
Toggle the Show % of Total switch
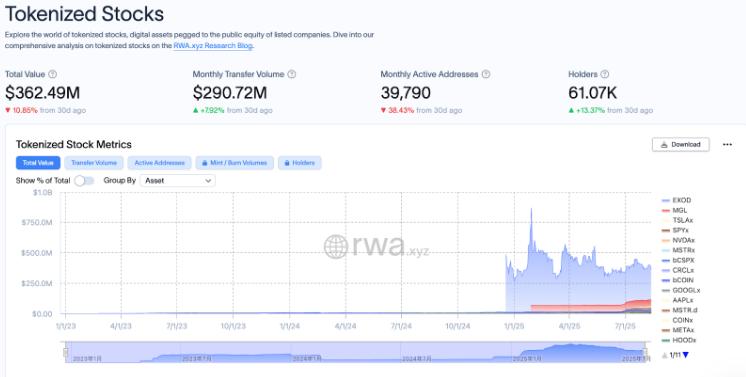point(84,181)
